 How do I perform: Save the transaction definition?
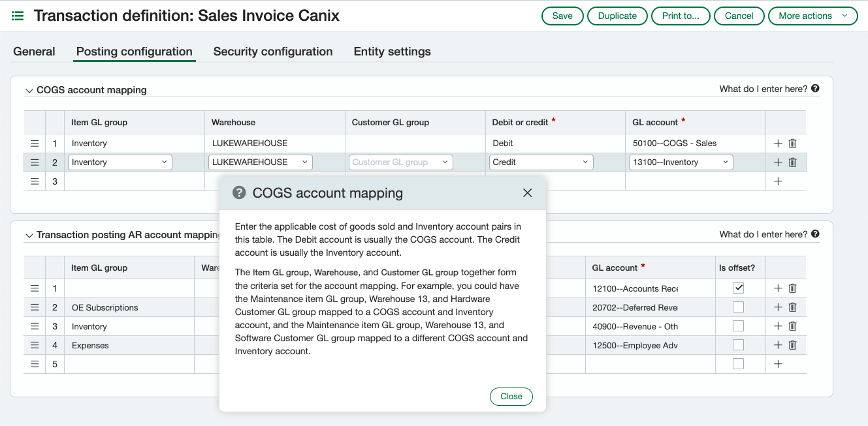562,16
